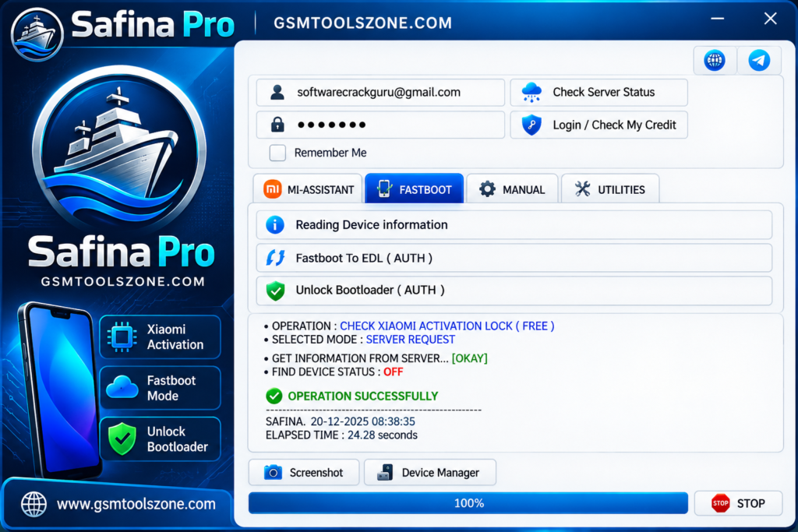Open the globe website icon button
Image resolution: width=798 pixels, height=532 pixels.
(x=715, y=61)
